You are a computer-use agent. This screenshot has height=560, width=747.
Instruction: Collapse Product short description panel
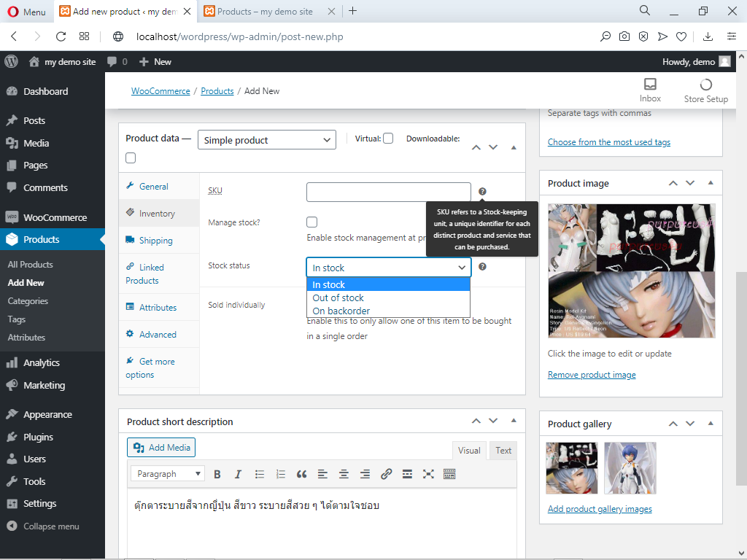514,421
